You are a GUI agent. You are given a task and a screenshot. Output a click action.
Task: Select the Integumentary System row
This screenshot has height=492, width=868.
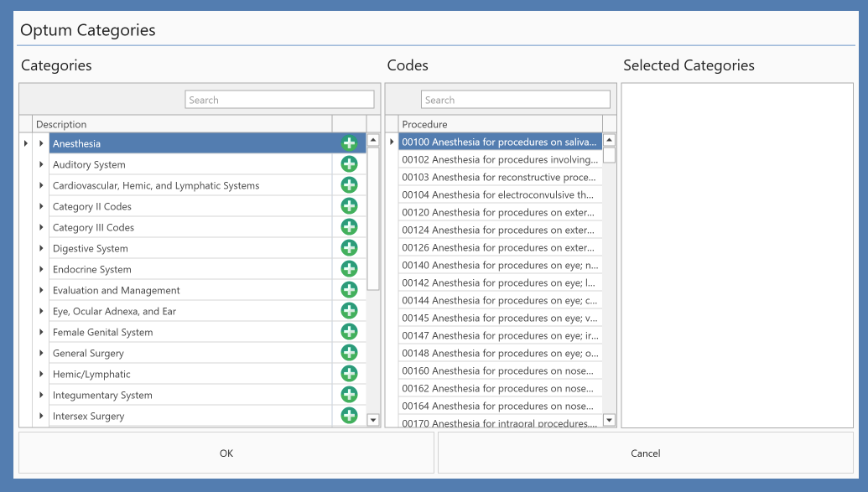(x=190, y=395)
